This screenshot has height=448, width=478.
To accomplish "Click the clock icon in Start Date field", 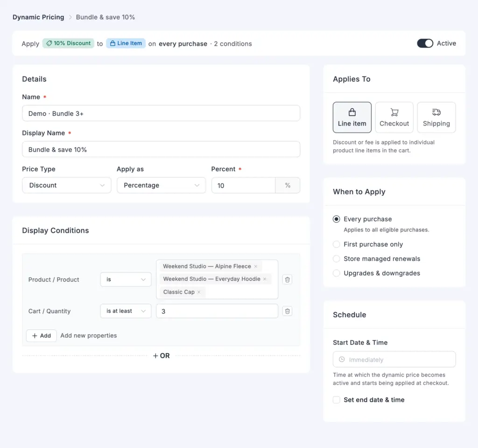I will coord(342,360).
